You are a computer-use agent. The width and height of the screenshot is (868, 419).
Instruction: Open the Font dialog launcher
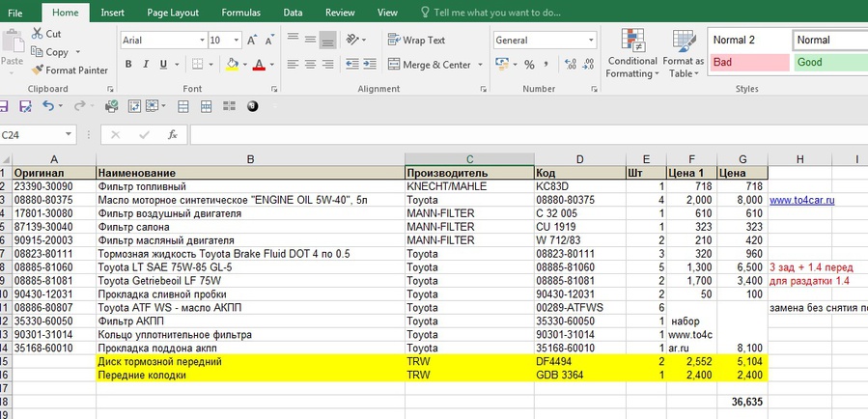(x=274, y=89)
